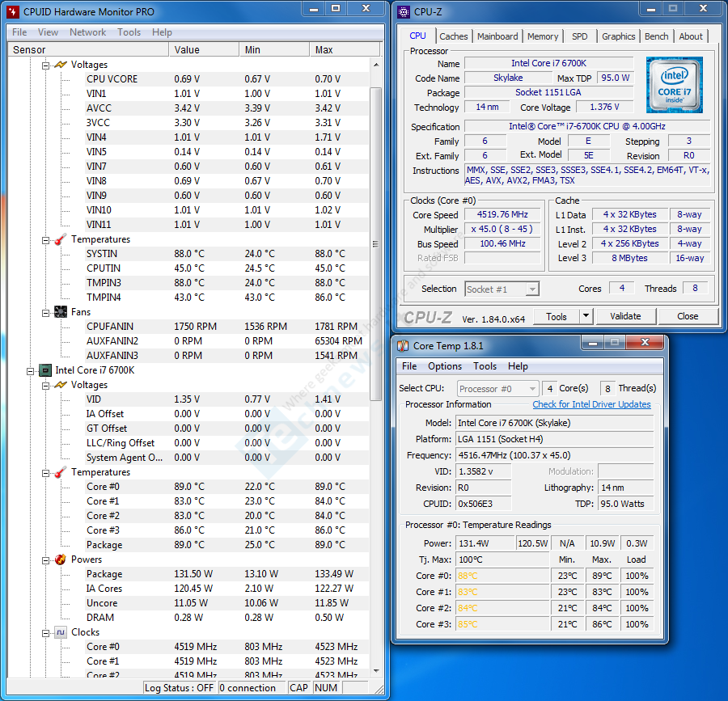Screen dimensions: 728x701
Task: Collapse the Clocks tree node
Action: point(45,633)
